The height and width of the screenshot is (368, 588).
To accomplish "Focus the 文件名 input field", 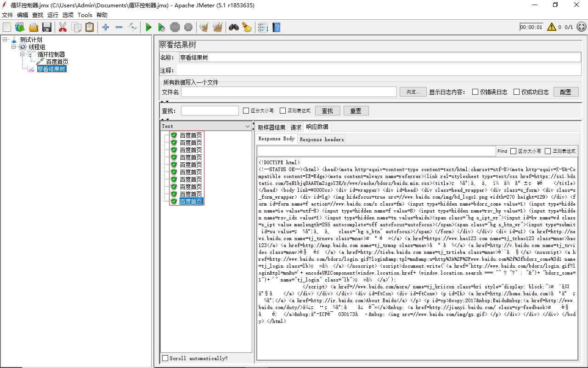I will click(x=289, y=92).
